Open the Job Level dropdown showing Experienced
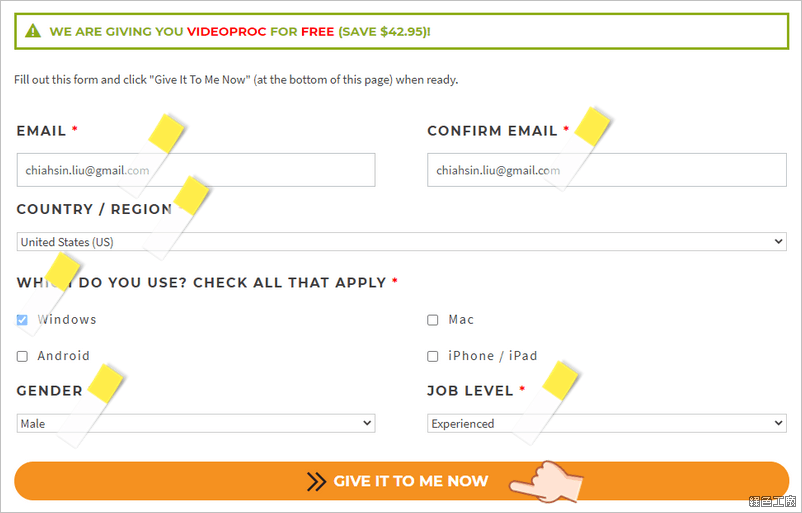 [607, 423]
